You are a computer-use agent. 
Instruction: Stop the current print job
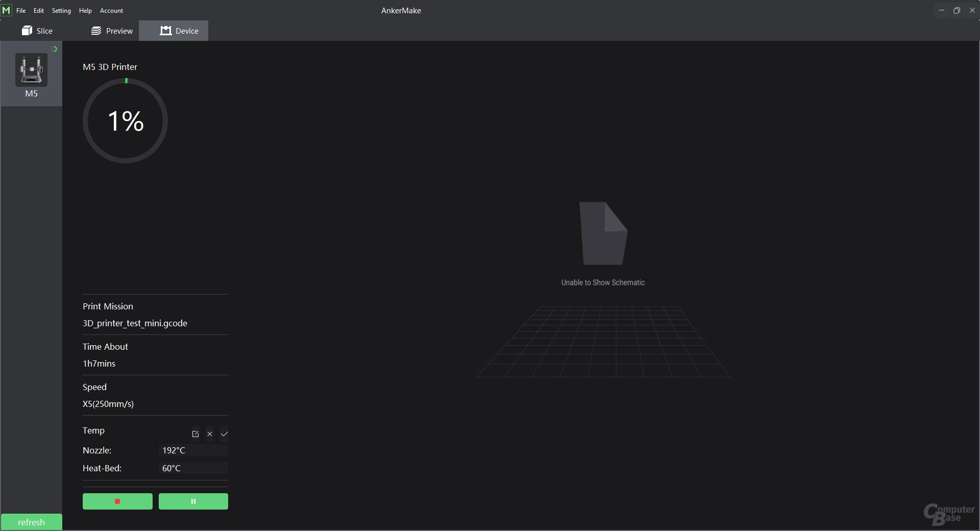coord(117,501)
